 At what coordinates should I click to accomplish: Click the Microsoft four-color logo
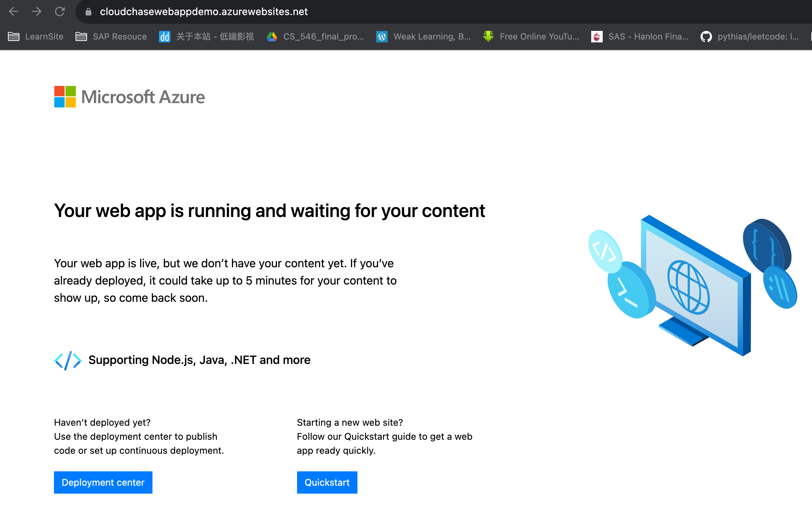tap(65, 97)
